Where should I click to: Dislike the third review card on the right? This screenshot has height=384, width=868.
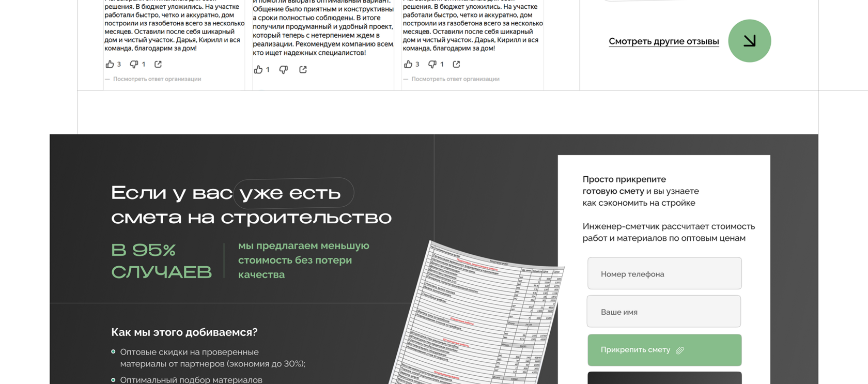[432, 64]
